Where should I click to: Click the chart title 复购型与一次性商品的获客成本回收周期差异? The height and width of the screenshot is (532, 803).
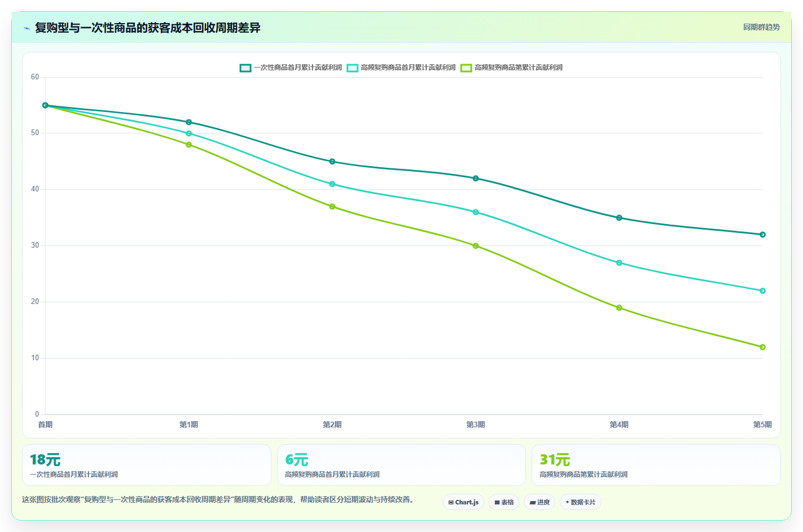pos(148,28)
